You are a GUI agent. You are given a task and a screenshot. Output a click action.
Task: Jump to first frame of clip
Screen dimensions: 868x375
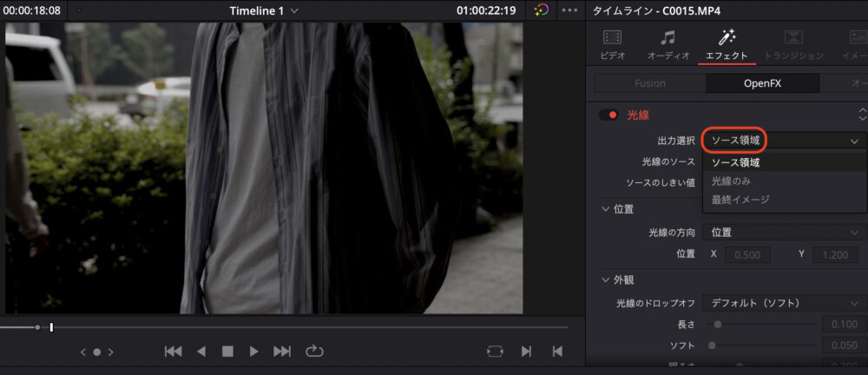(x=174, y=352)
